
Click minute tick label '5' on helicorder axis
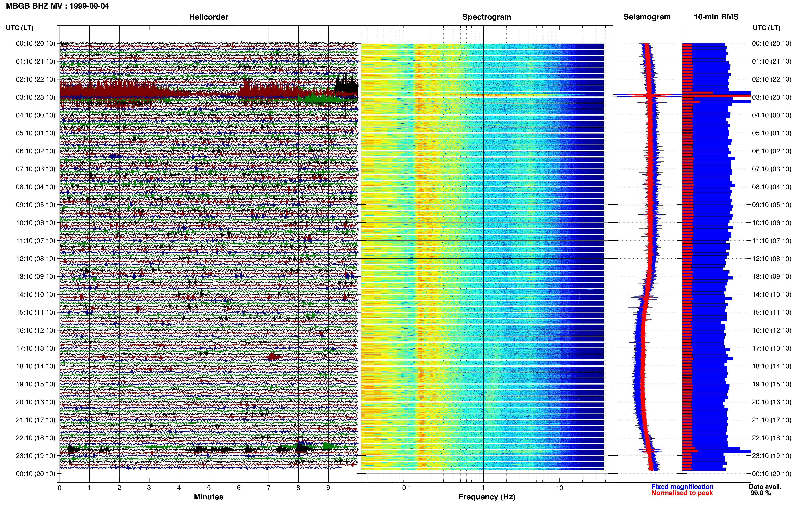coord(209,488)
